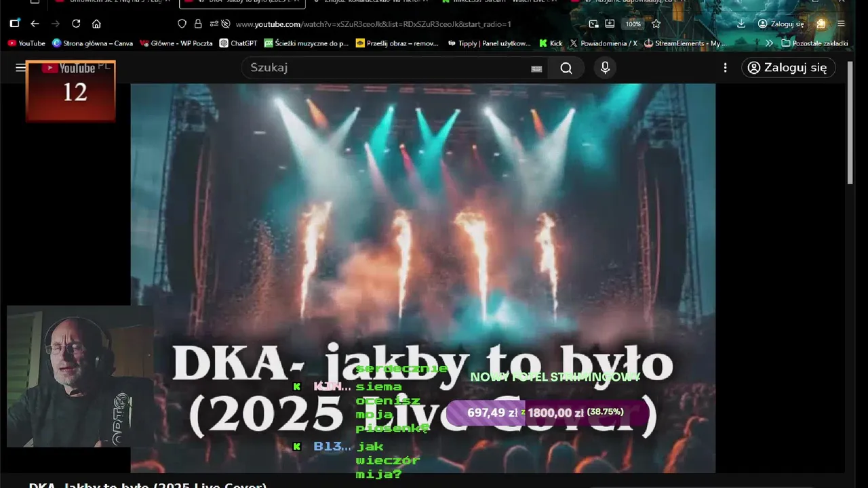The height and width of the screenshot is (488, 868).
Task: Open the browser downloads arrow icon
Action: click(741, 24)
